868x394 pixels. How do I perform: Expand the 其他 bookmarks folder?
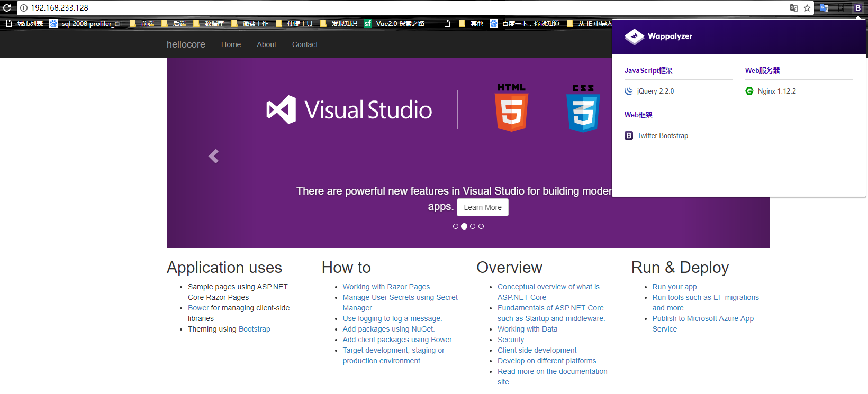point(471,23)
